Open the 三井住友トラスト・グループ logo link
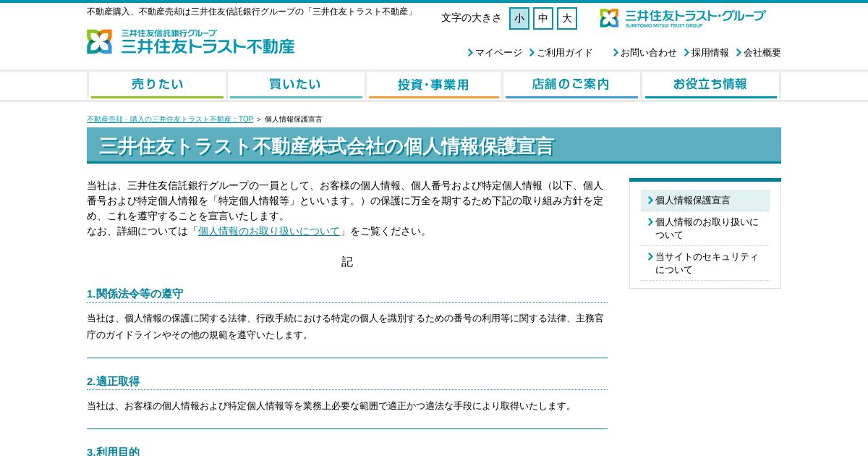The width and height of the screenshot is (868, 456). click(682, 18)
